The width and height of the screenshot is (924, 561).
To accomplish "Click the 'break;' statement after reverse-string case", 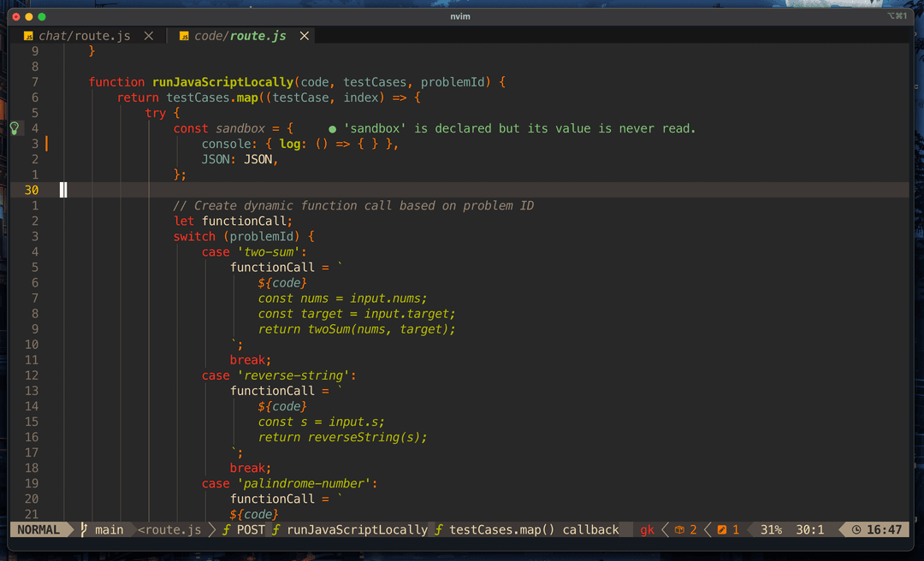I will click(251, 468).
